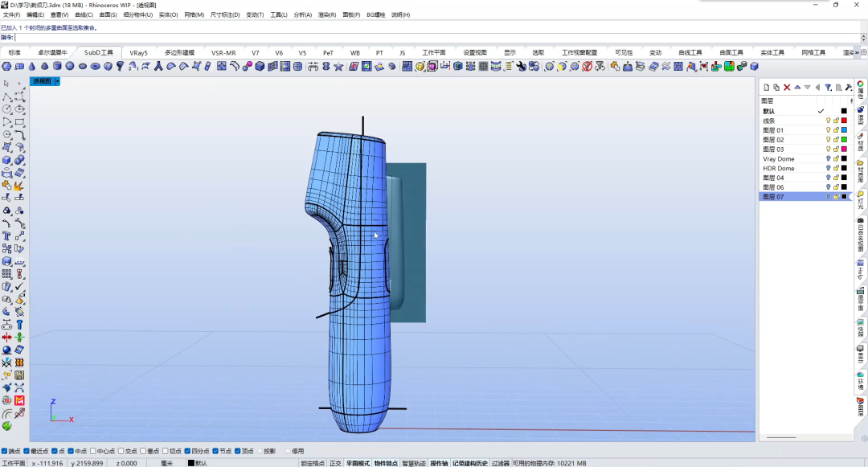Select the SubD sphere primitive icon
This screenshot has width=868, height=467.
69,67
